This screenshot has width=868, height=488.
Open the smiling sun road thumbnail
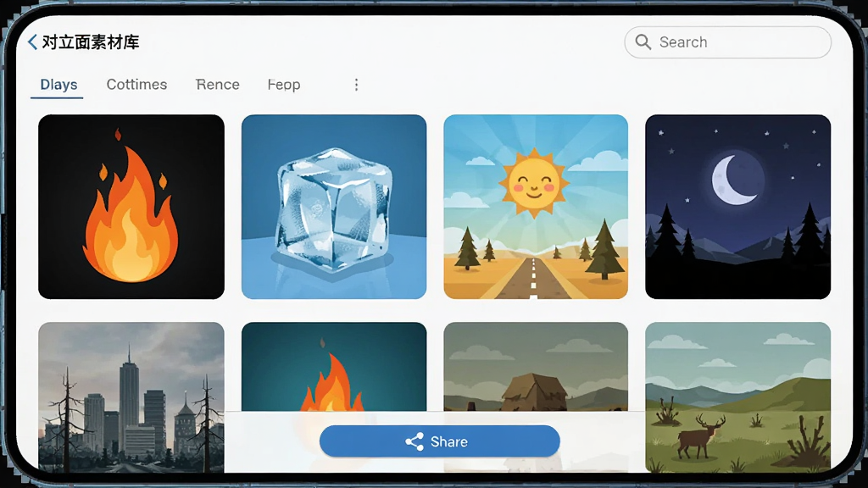coord(536,207)
